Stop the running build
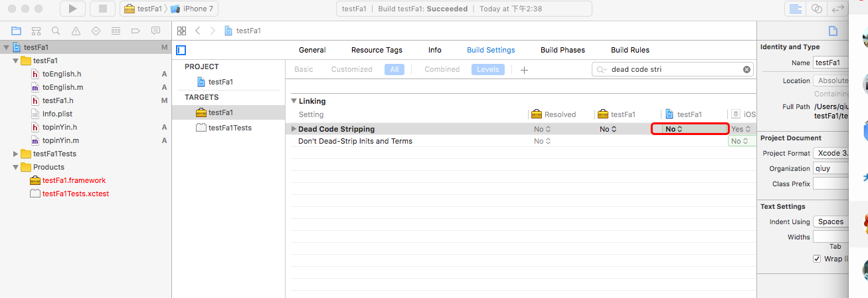This screenshot has width=868, height=298. pos(102,9)
